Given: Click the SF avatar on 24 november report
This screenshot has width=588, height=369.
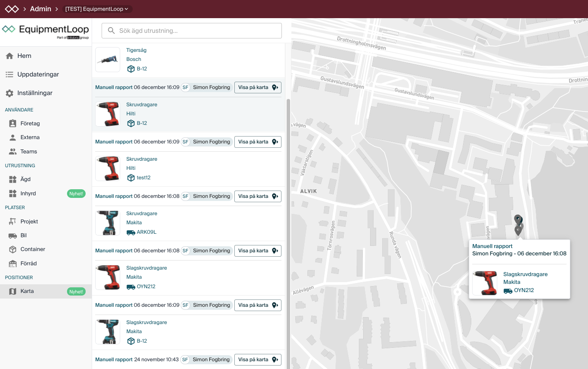Looking at the screenshot, I should [185, 359].
